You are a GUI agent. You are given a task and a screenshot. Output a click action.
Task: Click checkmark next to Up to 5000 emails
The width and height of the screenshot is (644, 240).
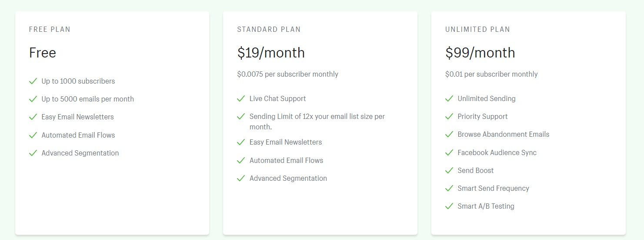[x=33, y=99]
